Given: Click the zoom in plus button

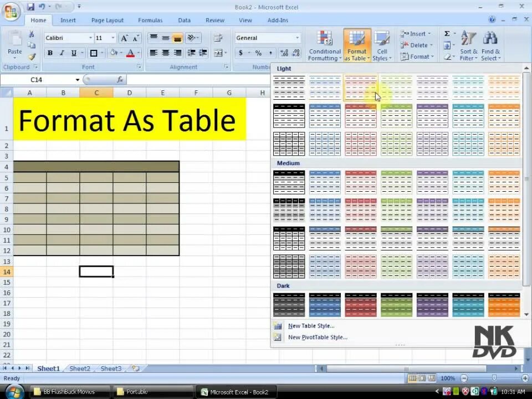Looking at the screenshot, I should pyautogui.click(x=525, y=378).
